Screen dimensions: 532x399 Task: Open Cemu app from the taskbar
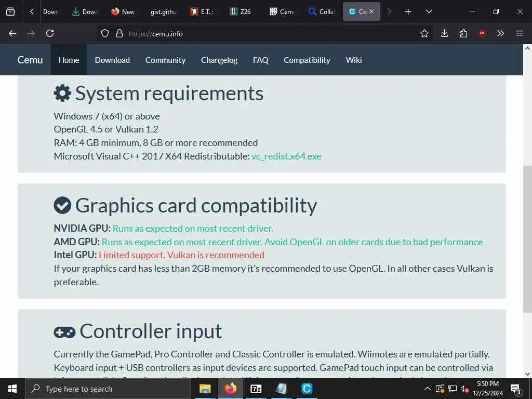pos(307,389)
